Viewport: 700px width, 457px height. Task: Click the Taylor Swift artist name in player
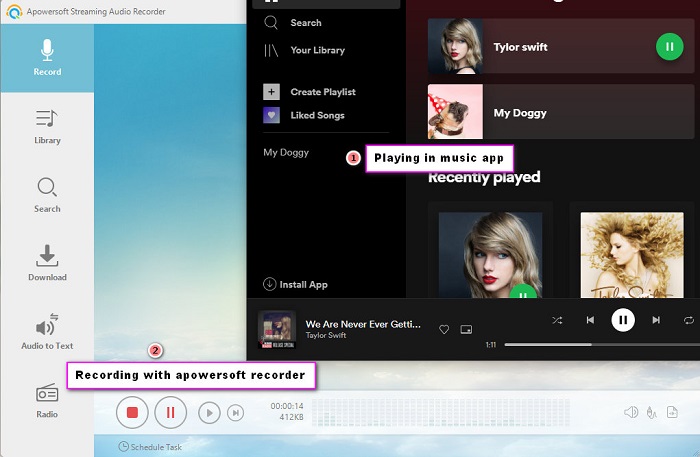pyautogui.click(x=326, y=335)
